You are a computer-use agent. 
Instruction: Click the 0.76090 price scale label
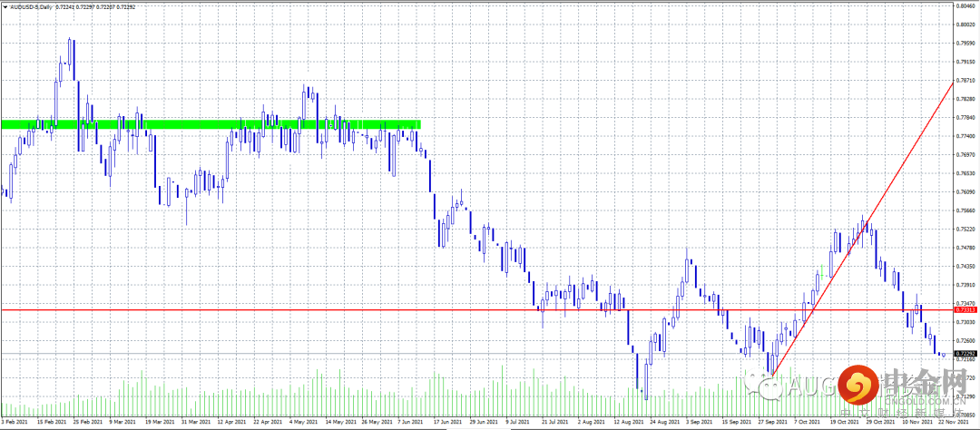965,192
